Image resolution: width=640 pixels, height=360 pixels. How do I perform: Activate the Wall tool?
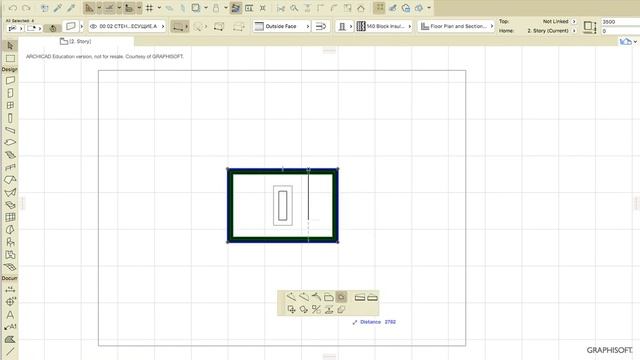pos(10,80)
